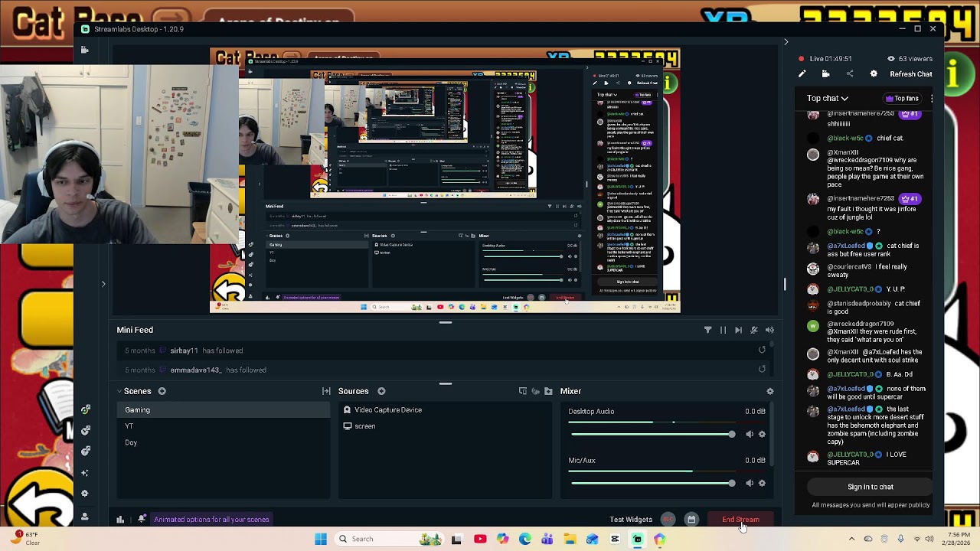Viewport: 980px width, 551px height.
Task: Show hidden system tray icons
Action: [851, 539]
